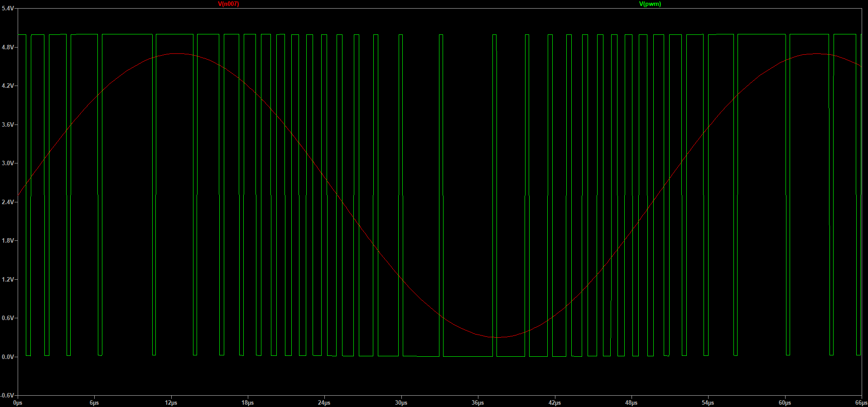Click the 30µs time axis label
The image size is (868, 407).
coord(401,402)
